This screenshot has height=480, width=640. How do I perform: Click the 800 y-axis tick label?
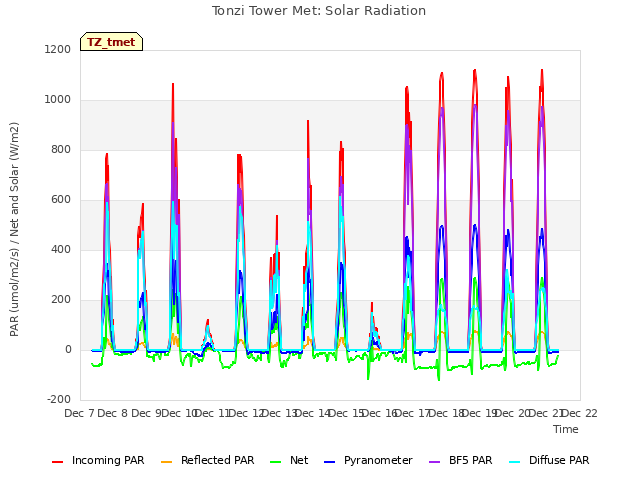(x=61, y=150)
